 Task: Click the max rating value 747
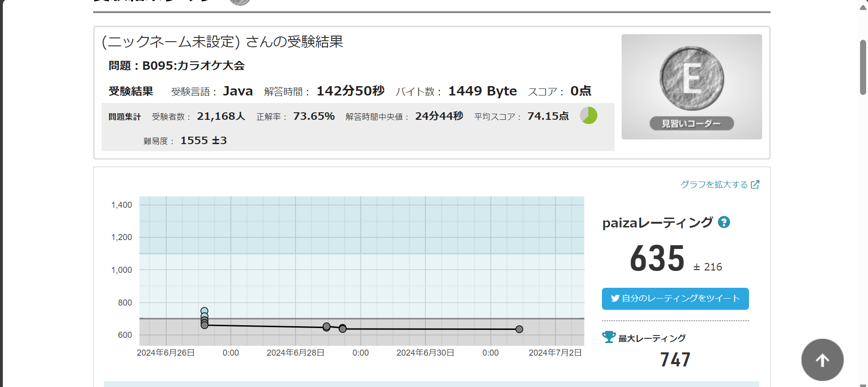(675, 359)
